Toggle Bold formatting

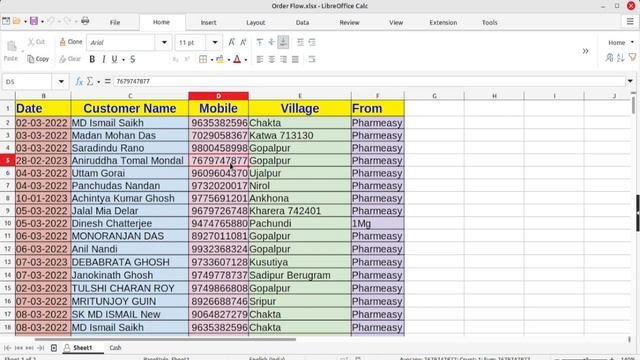point(92,60)
